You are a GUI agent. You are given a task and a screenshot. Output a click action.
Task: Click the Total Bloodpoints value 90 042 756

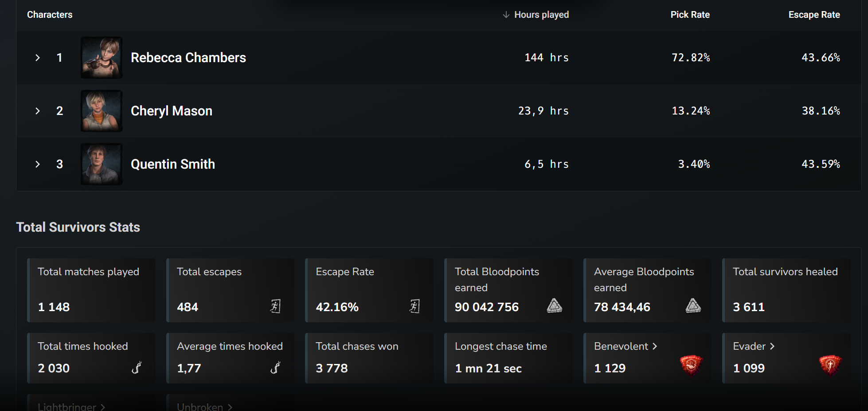point(487,307)
